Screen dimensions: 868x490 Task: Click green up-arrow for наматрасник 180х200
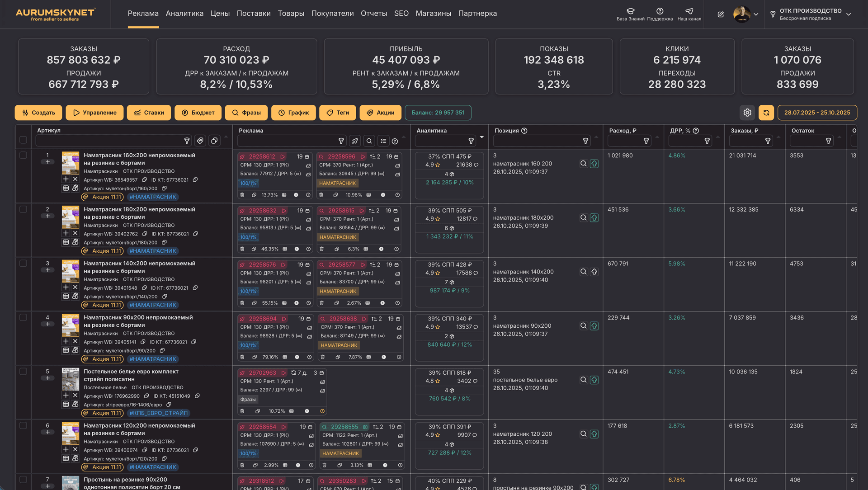(x=594, y=217)
